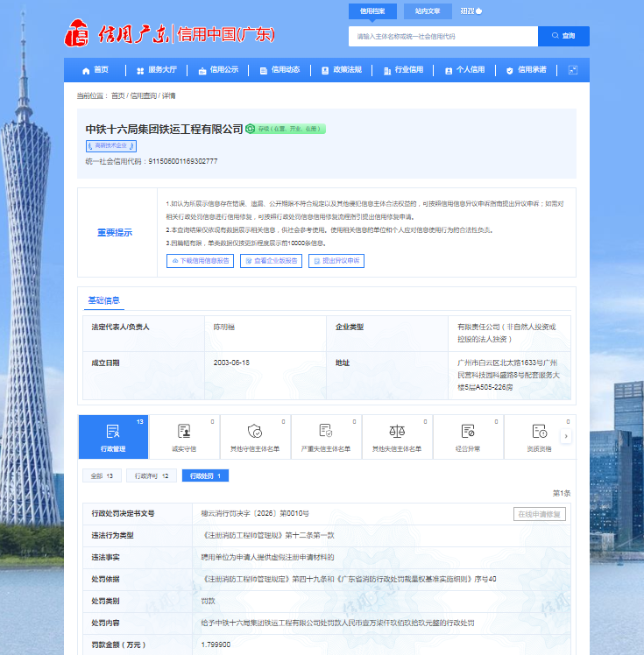Screen dimensions: 644x655
Task: Filter records by 行政处罚 1
Action: 205,476
